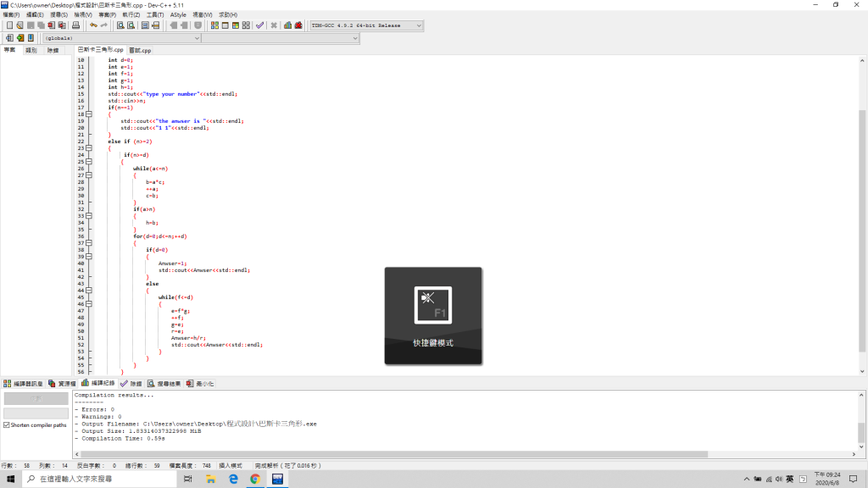Click the 最小化 bottom panel tab
868x488 pixels.
[x=200, y=384]
